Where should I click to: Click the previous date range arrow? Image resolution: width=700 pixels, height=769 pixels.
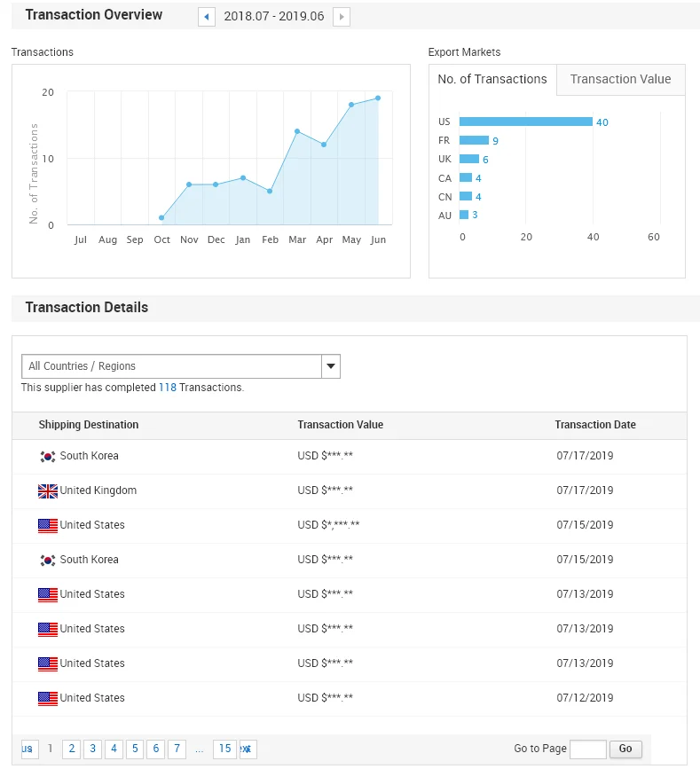(x=207, y=17)
